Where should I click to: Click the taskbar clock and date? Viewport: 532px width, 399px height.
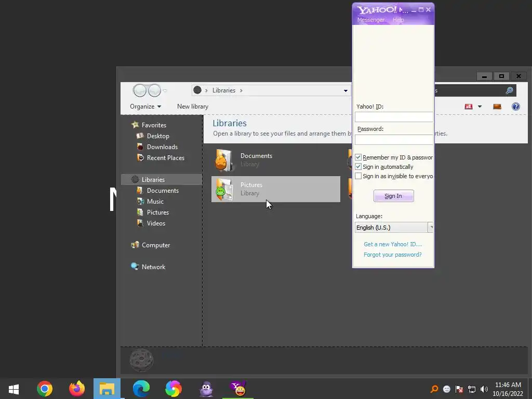508,389
